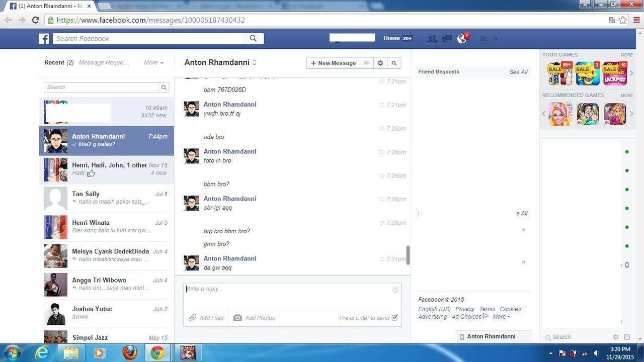The height and width of the screenshot is (362, 644).
Task: Open Anton Rhamdanni chat tab at bottom
Action: click(x=494, y=336)
